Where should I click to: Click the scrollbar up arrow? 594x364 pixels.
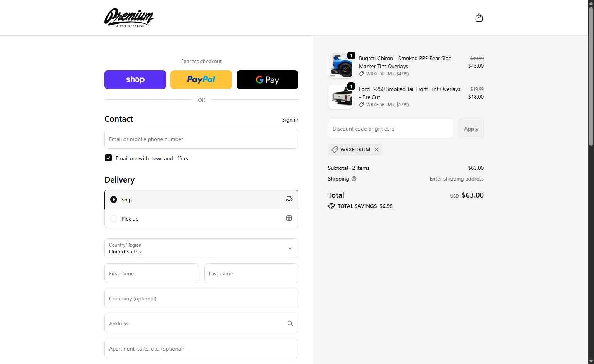(591, 3)
